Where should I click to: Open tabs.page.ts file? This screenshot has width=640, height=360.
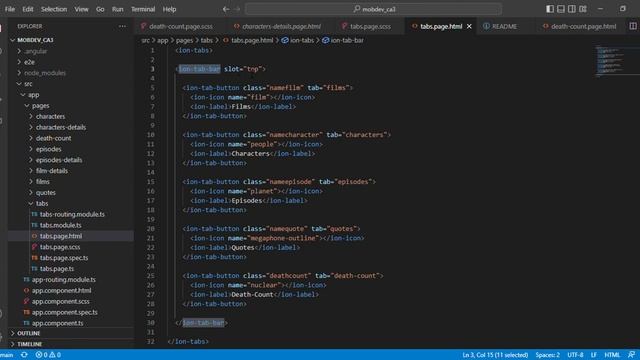[57, 269]
